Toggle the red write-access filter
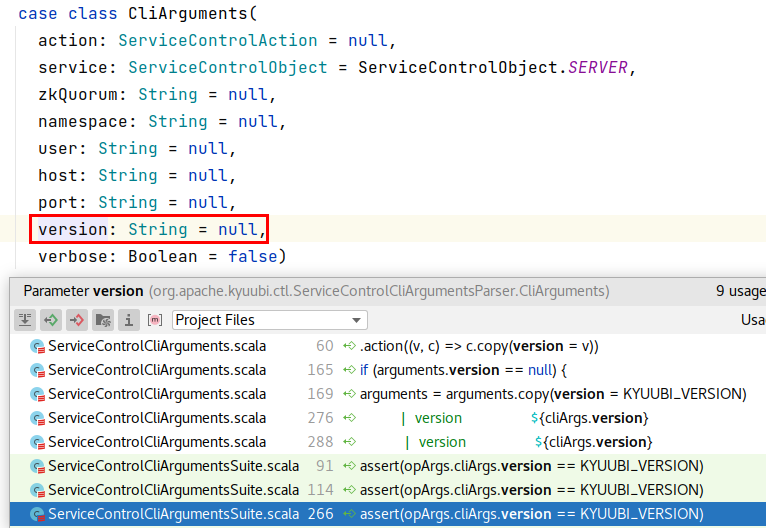Image resolution: width=766 pixels, height=528 pixels. [x=77, y=320]
